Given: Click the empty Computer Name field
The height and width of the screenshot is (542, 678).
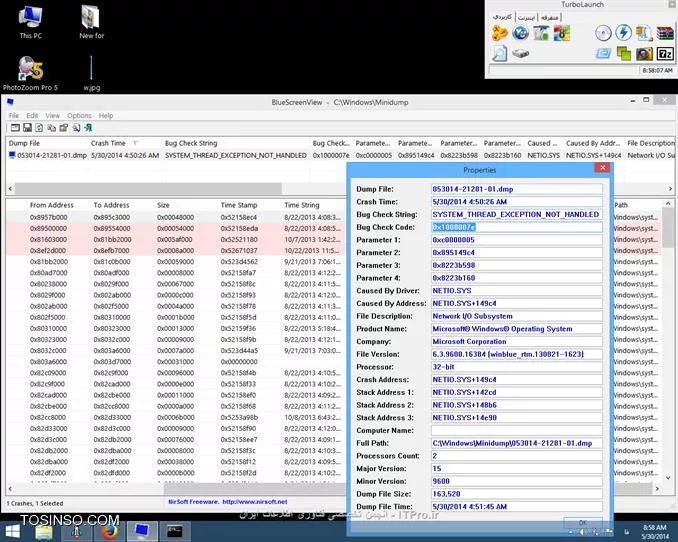Looking at the screenshot, I should 516,430.
